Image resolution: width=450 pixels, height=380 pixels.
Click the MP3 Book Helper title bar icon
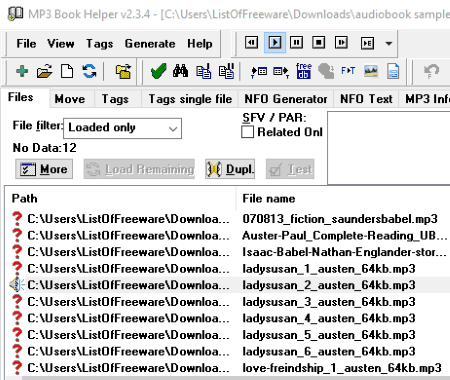pos(15,14)
